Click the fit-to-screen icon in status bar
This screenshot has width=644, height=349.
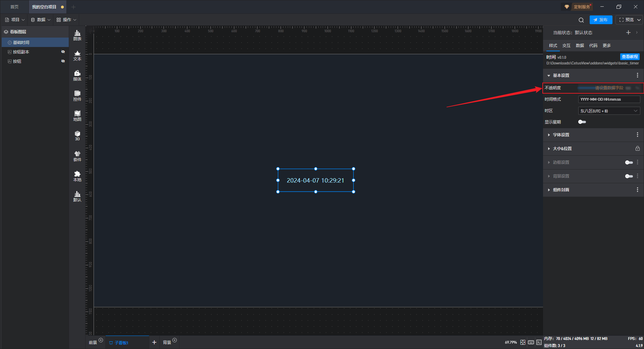pos(523,342)
